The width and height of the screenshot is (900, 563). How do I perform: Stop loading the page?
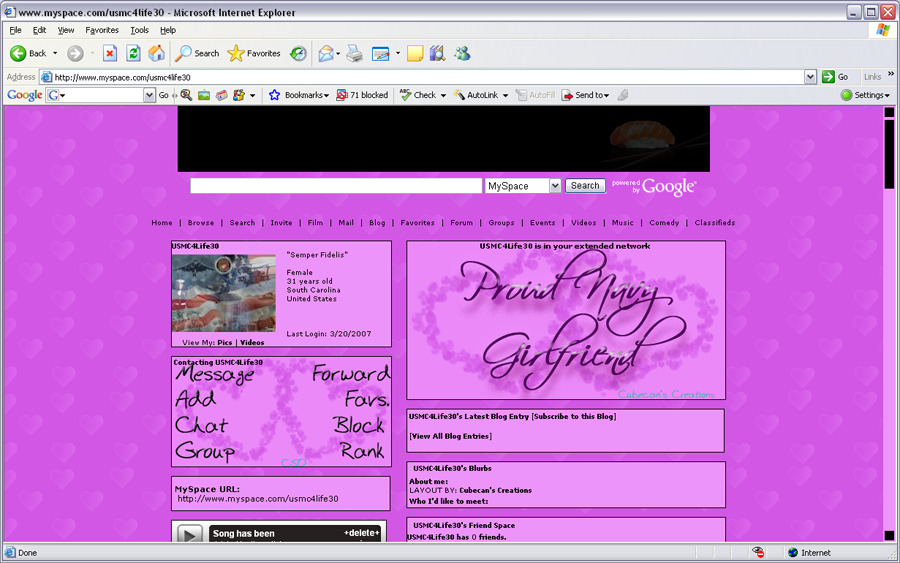110,53
